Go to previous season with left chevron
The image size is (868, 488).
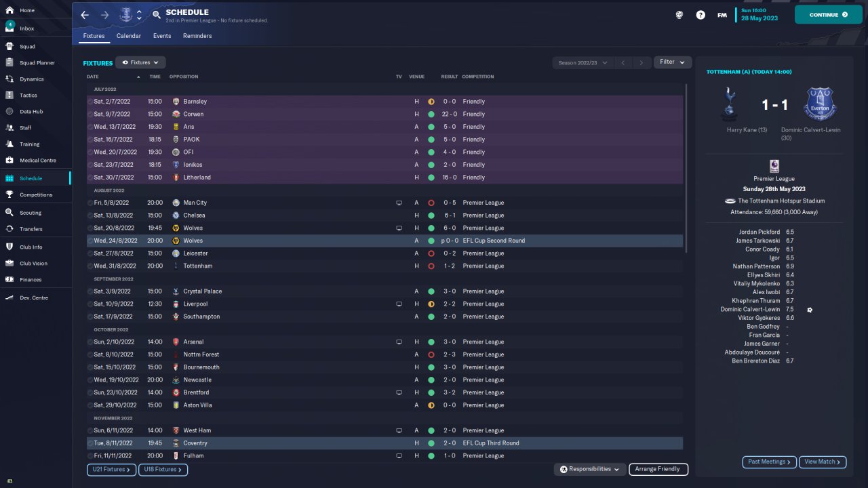[623, 62]
